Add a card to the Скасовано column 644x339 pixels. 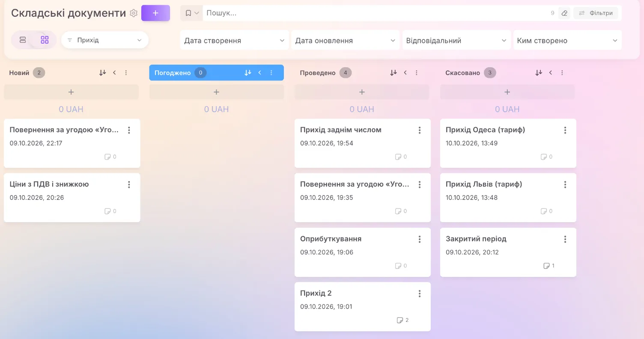tap(507, 92)
